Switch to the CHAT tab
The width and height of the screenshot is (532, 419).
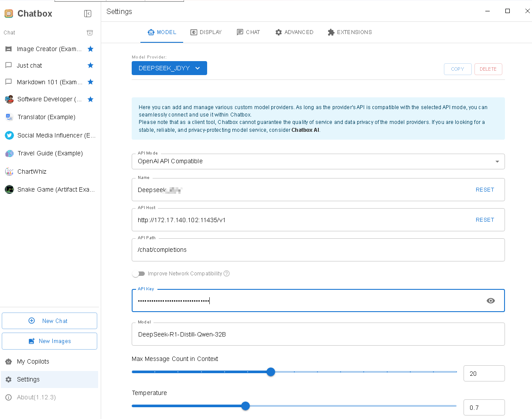pos(248,32)
